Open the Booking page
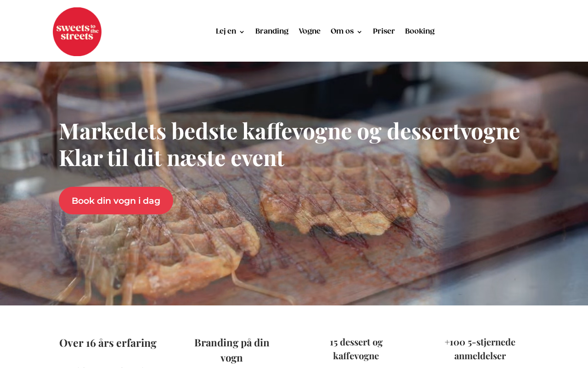Image resolution: width=588 pixels, height=368 pixels. point(420,31)
